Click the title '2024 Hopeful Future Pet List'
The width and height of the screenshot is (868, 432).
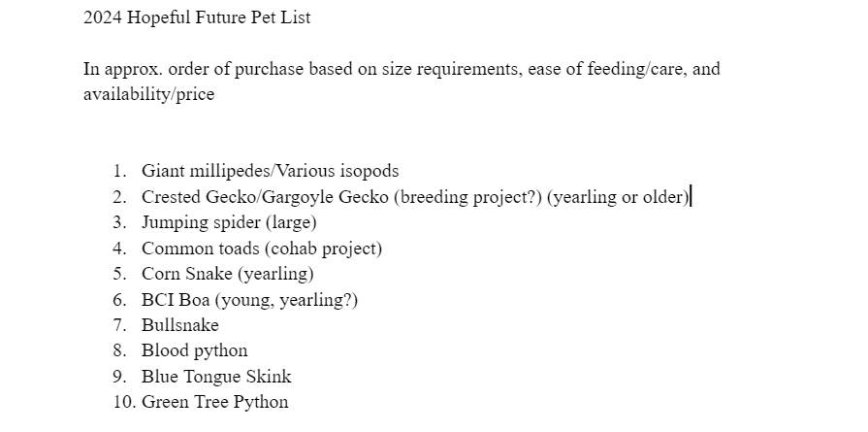197,17
